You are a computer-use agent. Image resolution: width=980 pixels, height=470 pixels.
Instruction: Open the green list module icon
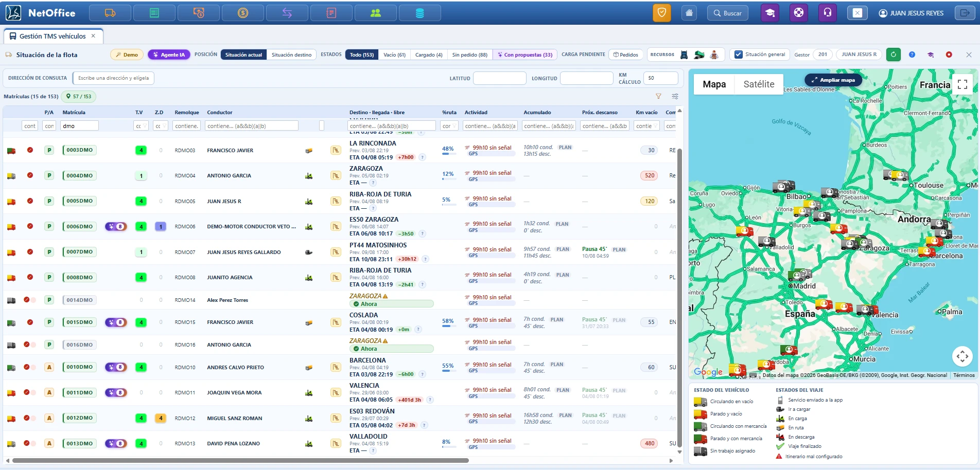[x=154, y=13]
